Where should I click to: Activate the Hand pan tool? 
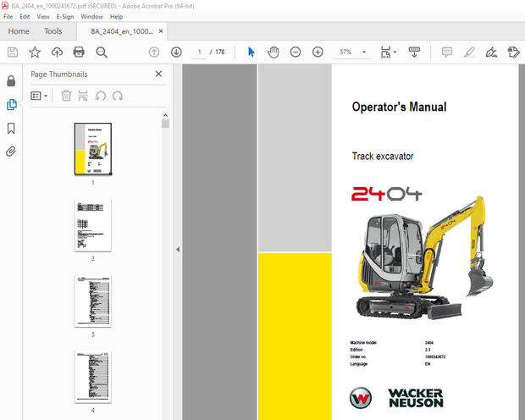point(274,52)
